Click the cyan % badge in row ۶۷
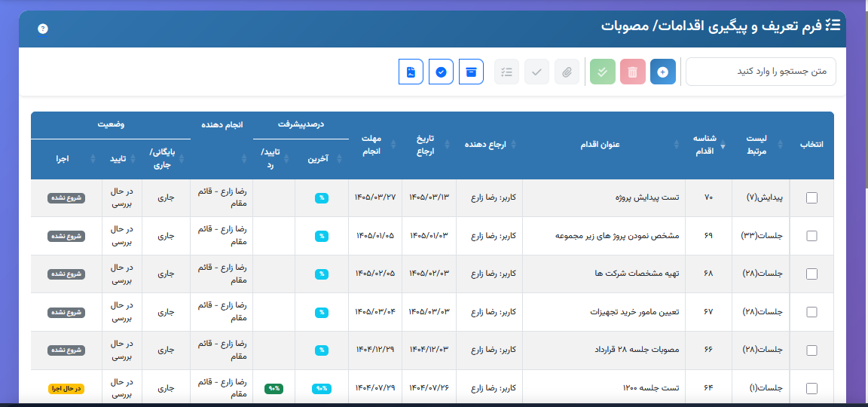The width and height of the screenshot is (868, 407). [x=322, y=312]
